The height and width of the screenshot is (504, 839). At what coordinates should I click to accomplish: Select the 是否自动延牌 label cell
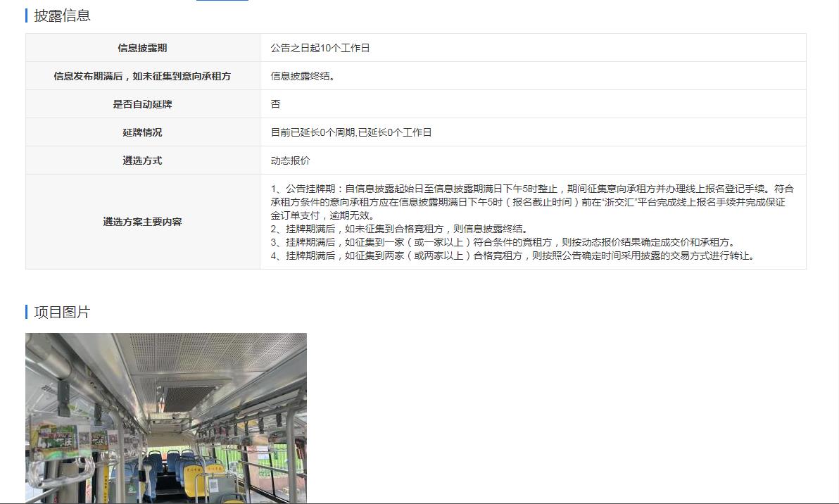point(142,104)
